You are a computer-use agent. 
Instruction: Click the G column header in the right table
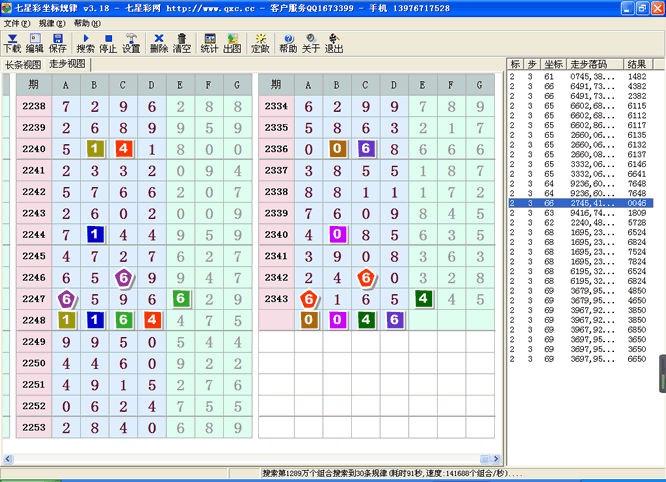click(480, 85)
